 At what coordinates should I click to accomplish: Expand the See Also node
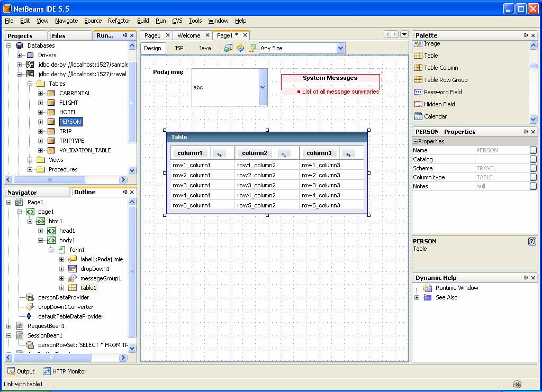click(x=417, y=297)
